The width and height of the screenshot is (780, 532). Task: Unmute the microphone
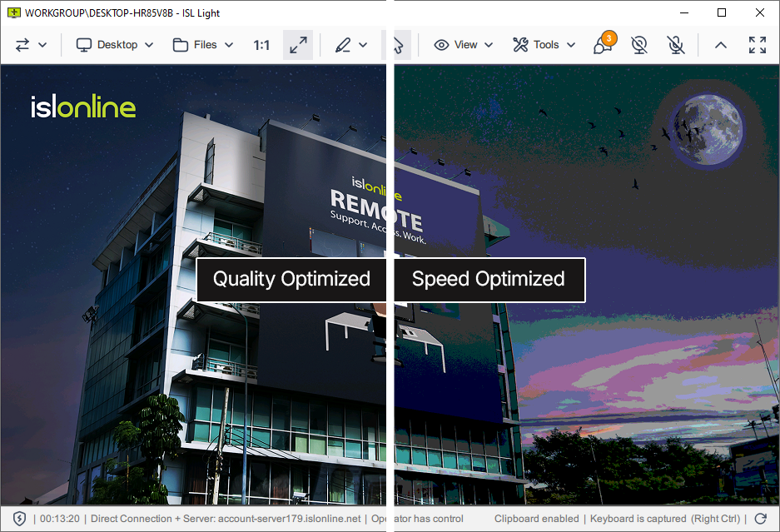(676, 45)
